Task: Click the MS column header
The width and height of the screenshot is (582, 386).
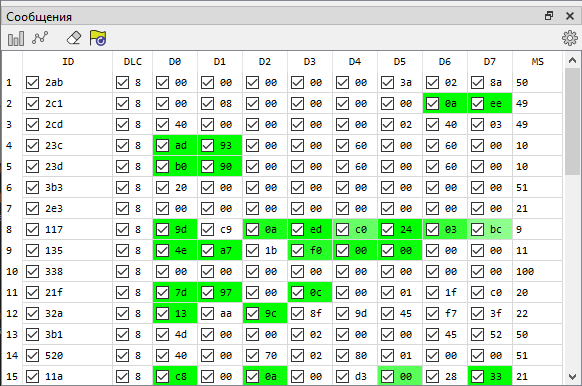Action: pos(537,61)
